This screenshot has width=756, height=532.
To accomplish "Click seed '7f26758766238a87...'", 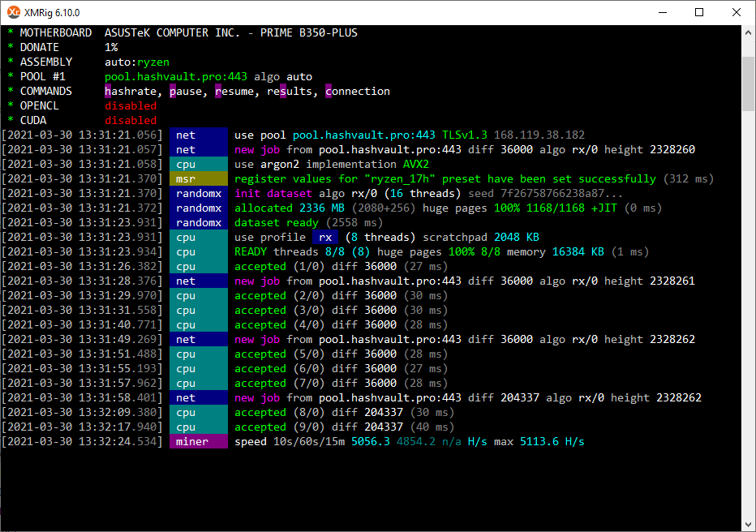I will pyautogui.click(x=561, y=193).
